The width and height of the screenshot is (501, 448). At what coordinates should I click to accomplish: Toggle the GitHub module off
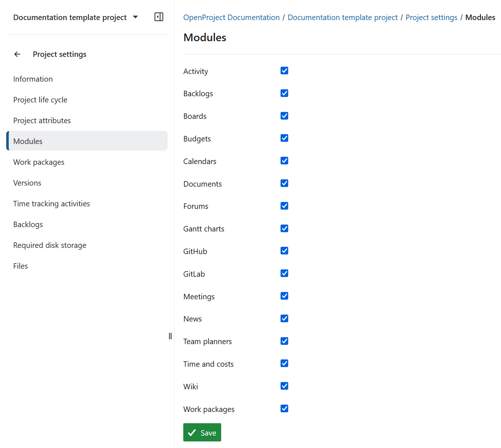(x=284, y=251)
